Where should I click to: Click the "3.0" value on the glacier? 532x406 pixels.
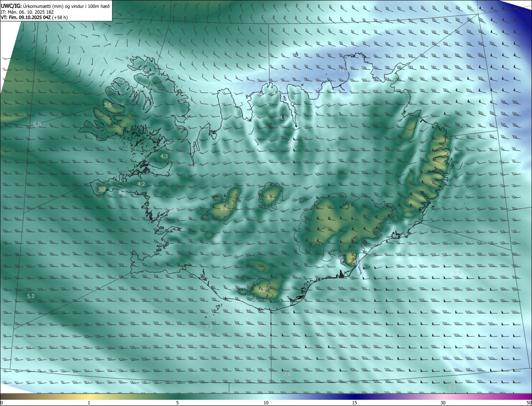(224, 208)
